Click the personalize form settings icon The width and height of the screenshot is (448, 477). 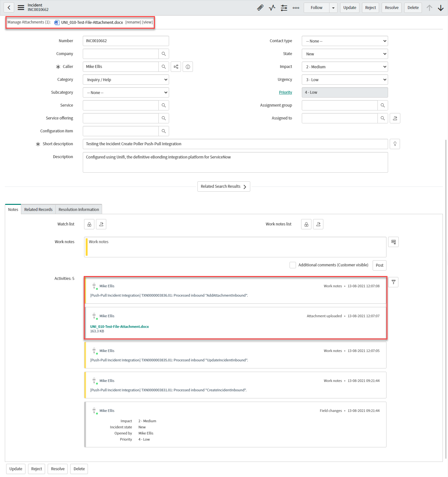284,8
